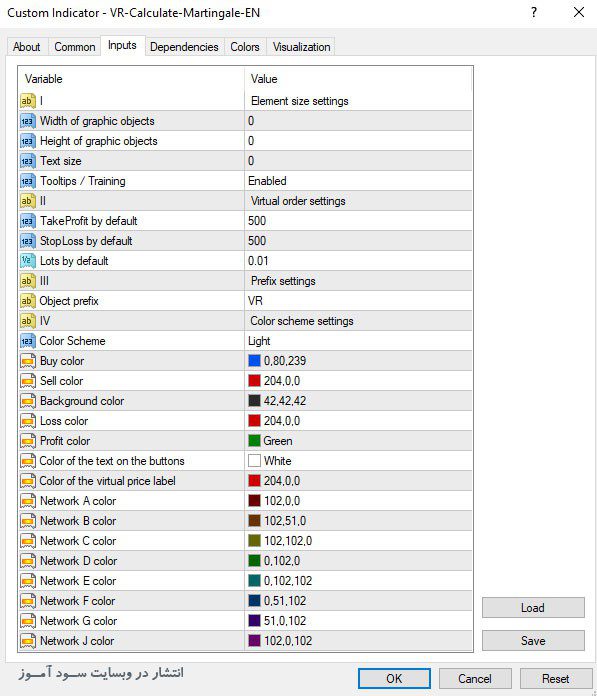This screenshot has width=597, height=696.
Task: Open the Profit color Green value dropdown
Action: (x=358, y=441)
